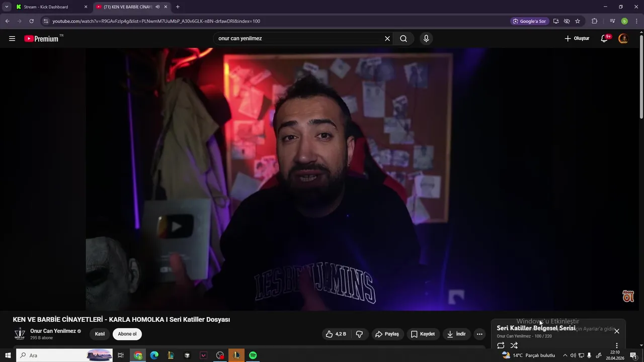Click Google'a Sor lens button

tap(529, 21)
